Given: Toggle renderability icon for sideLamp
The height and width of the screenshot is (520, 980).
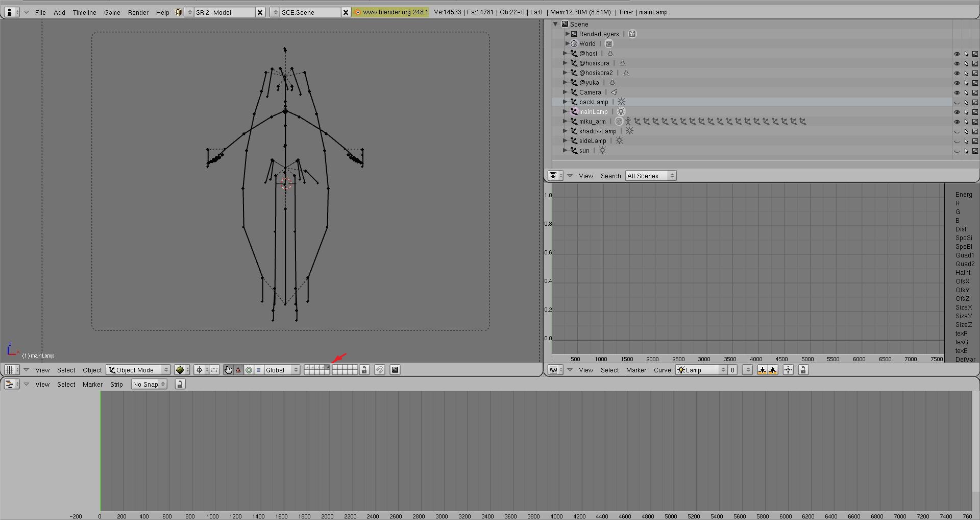Looking at the screenshot, I should click(x=975, y=141).
